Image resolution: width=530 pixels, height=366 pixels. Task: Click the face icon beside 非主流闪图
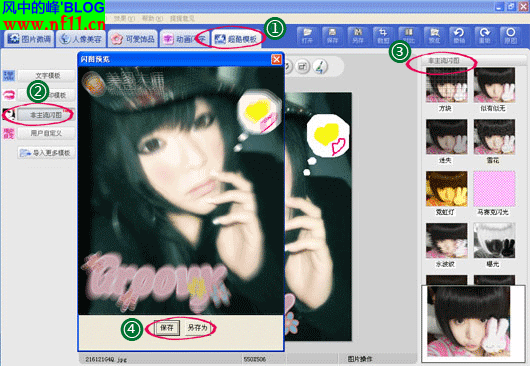point(9,115)
